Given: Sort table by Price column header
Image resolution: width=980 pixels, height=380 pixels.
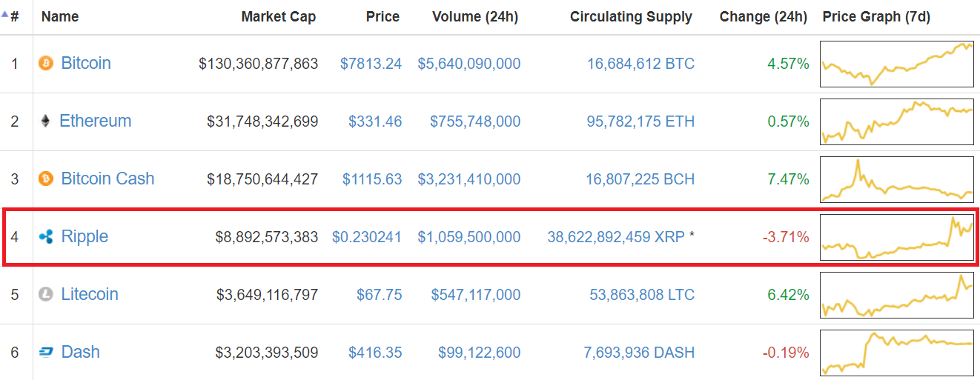Looking at the screenshot, I should click(x=383, y=16).
